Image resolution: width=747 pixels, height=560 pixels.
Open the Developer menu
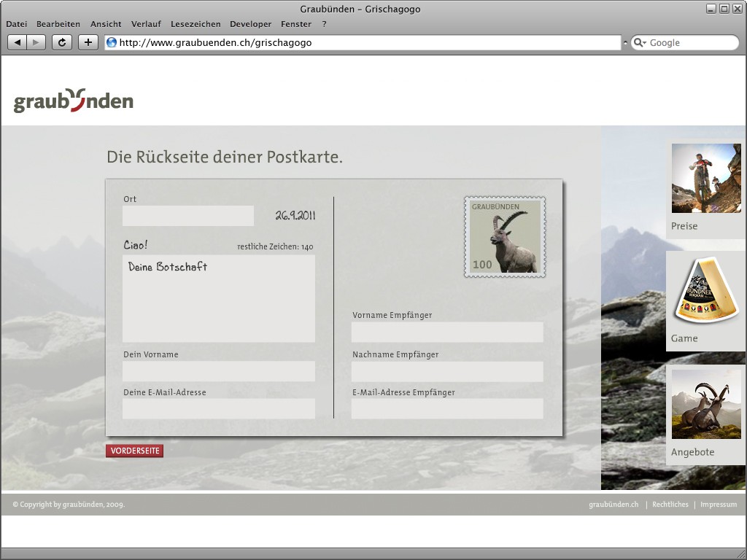point(251,24)
